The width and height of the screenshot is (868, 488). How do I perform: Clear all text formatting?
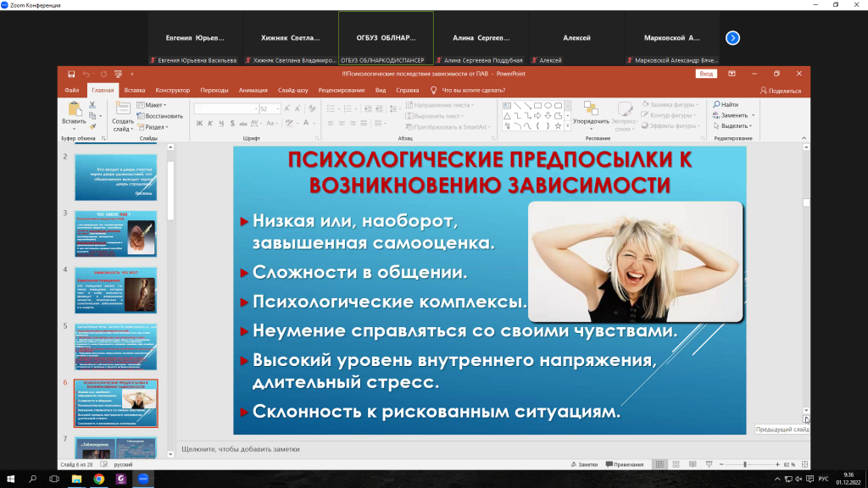312,109
